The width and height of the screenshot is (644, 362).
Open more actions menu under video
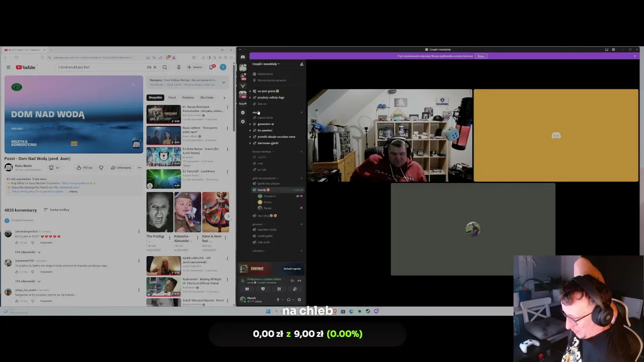[139, 167]
